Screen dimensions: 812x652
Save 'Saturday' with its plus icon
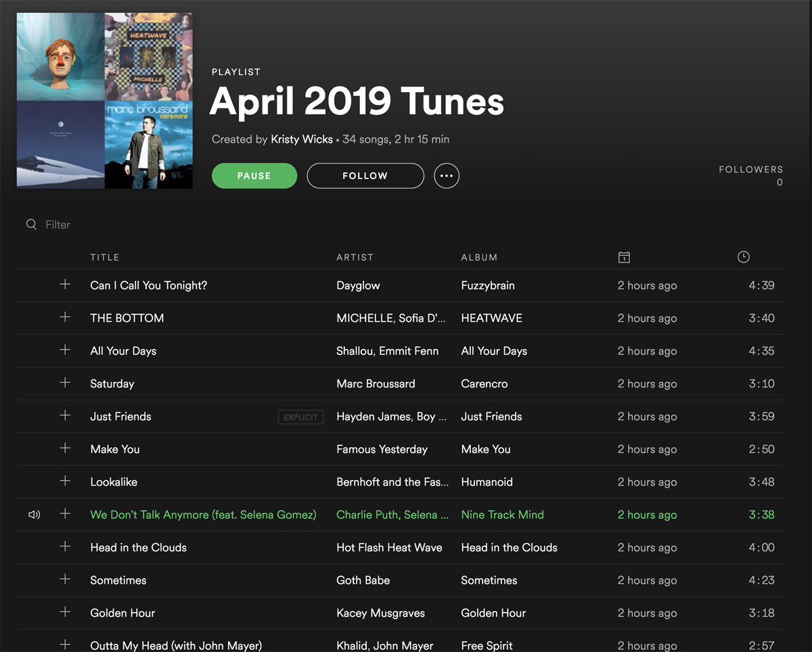[x=65, y=383]
